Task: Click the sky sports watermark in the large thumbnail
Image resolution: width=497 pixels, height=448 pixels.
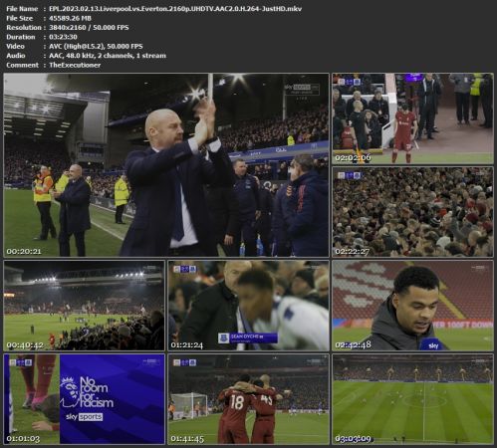Action: click(302, 89)
